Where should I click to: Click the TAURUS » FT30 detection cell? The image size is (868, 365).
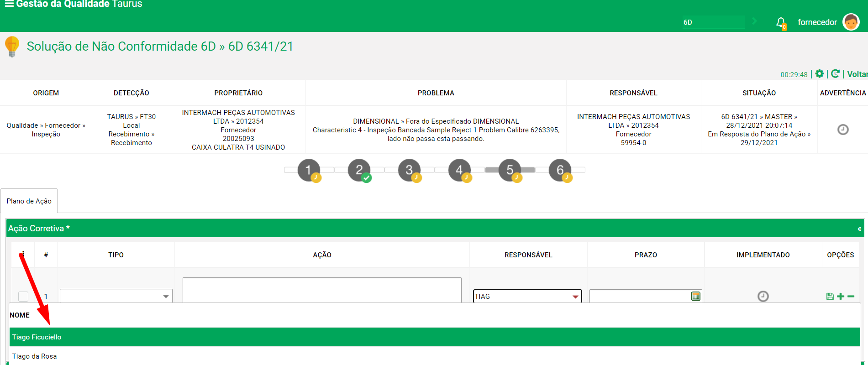pos(131,130)
